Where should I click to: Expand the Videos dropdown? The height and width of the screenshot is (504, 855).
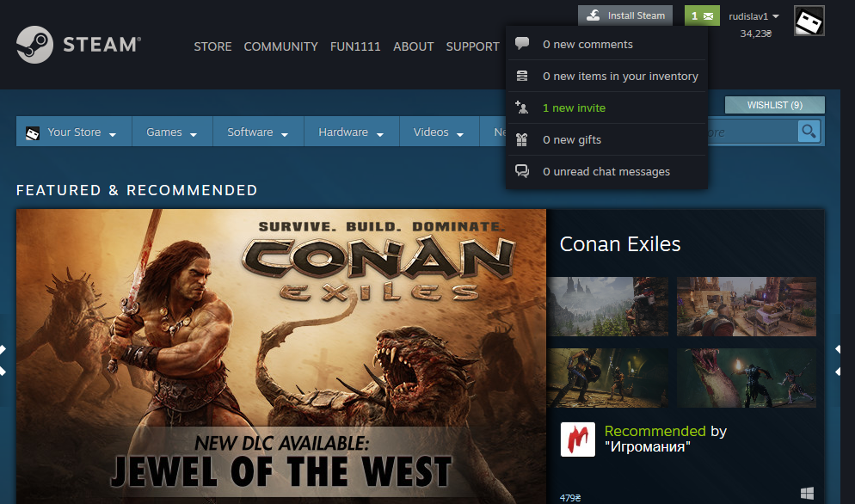(459, 134)
